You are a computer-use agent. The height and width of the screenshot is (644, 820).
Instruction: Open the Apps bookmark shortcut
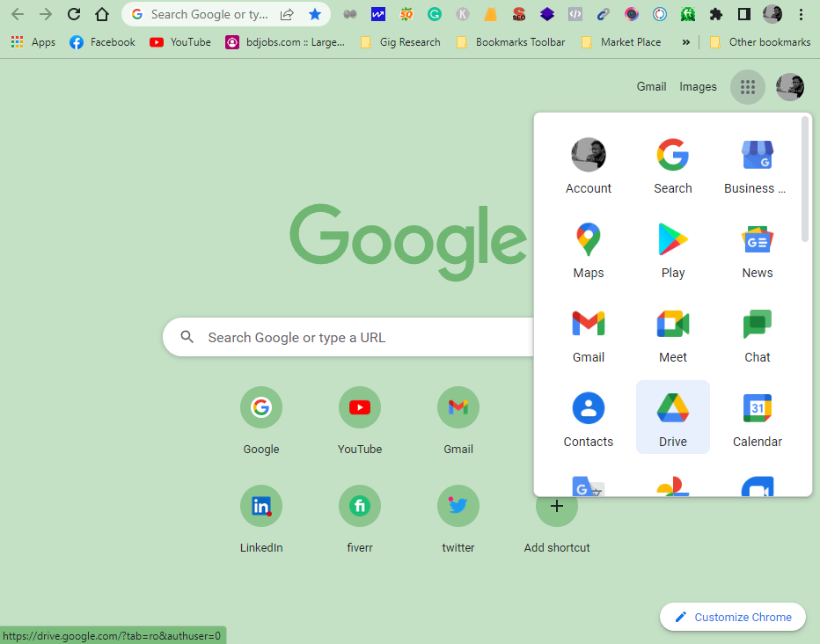pyautogui.click(x=33, y=42)
